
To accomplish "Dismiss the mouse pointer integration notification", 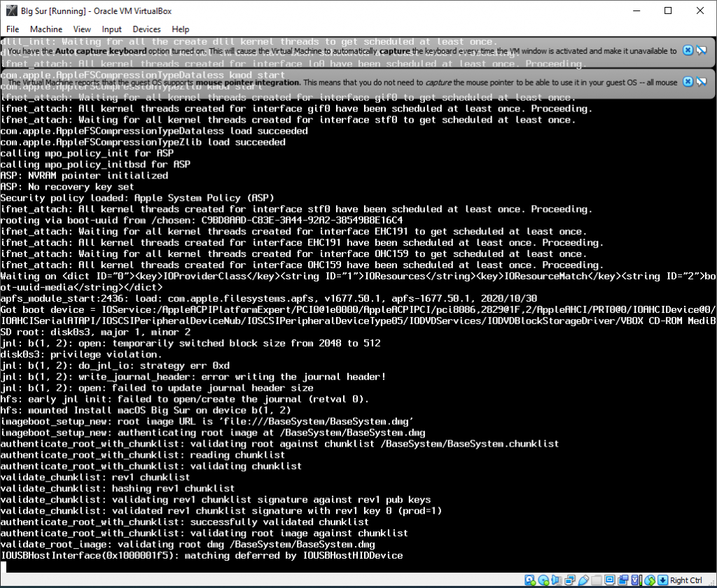I will pyautogui.click(x=687, y=82).
